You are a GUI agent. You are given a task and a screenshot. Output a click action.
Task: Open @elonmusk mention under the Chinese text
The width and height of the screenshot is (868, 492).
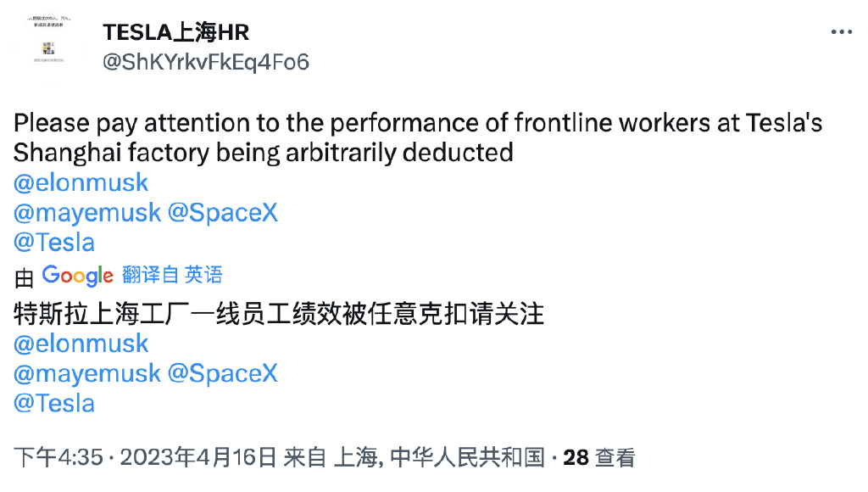(81, 344)
